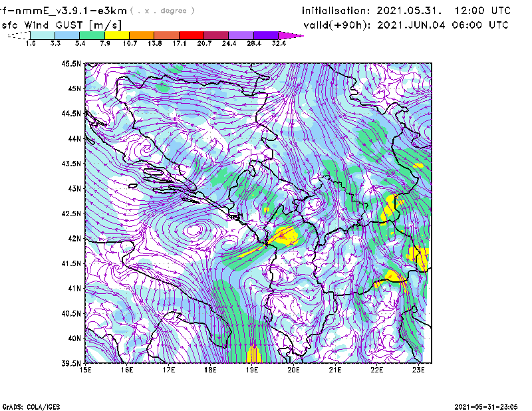Click the initialisation date '2021.05.31.'
The height and width of the screenshot is (411, 532).
[409, 11]
